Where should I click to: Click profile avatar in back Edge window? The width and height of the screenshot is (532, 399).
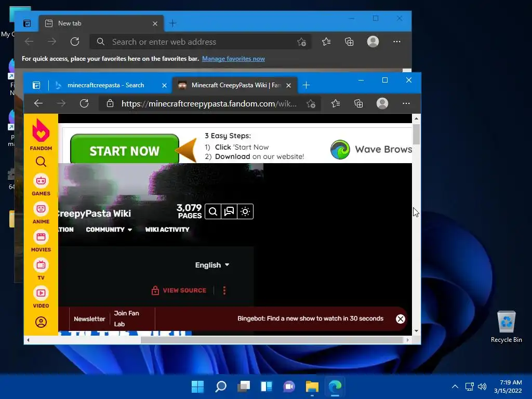[373, 42]
